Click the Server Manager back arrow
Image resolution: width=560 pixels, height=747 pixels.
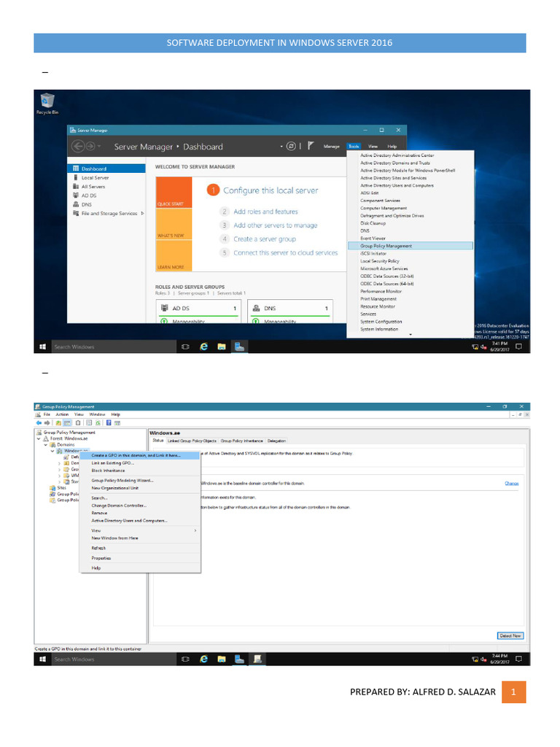[78, 147]
